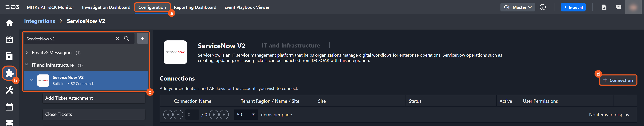
Task: Open the Master site dropdown
Action: coord(518,7)
